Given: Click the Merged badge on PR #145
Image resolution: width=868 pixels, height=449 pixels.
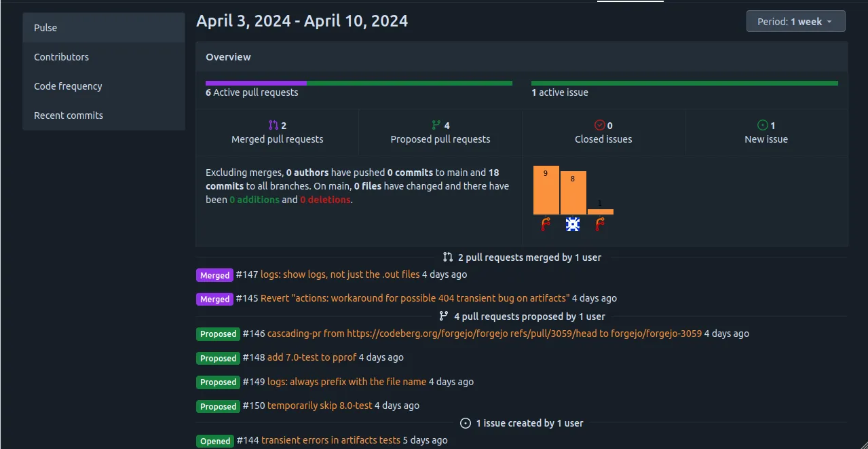Looking at the screenshot, I should [214, 299].
